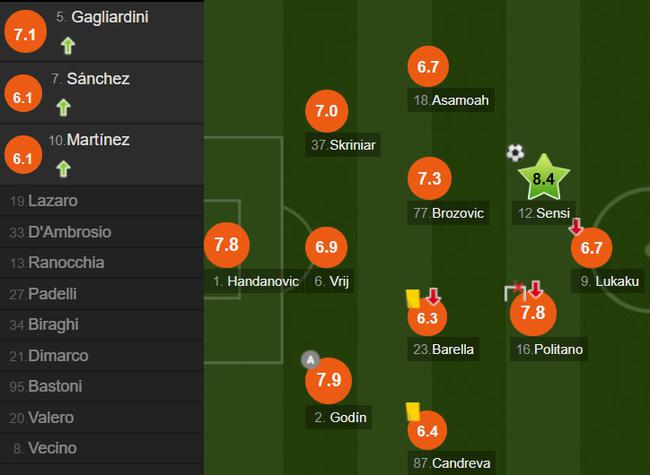Image resolution: width=650 pixels, height=475 pixels.
Task: Select Lazaro from the bench list
Action: (102, 201)
